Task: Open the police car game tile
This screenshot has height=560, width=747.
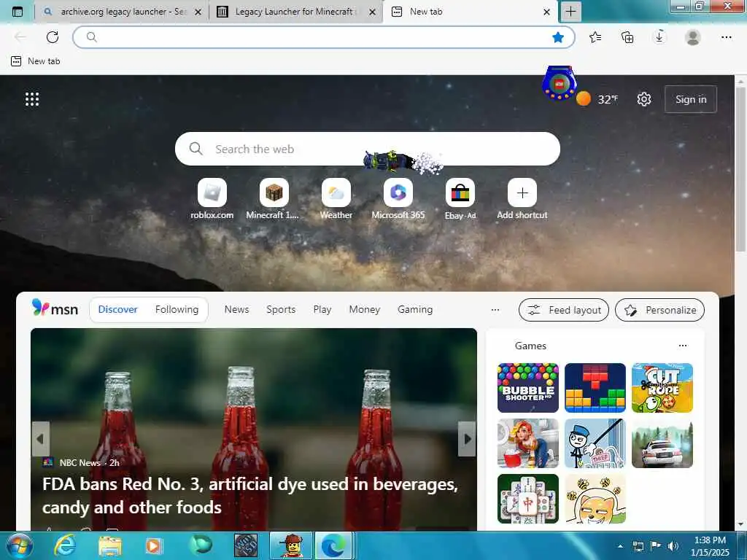Action: (x=662, y=443)
